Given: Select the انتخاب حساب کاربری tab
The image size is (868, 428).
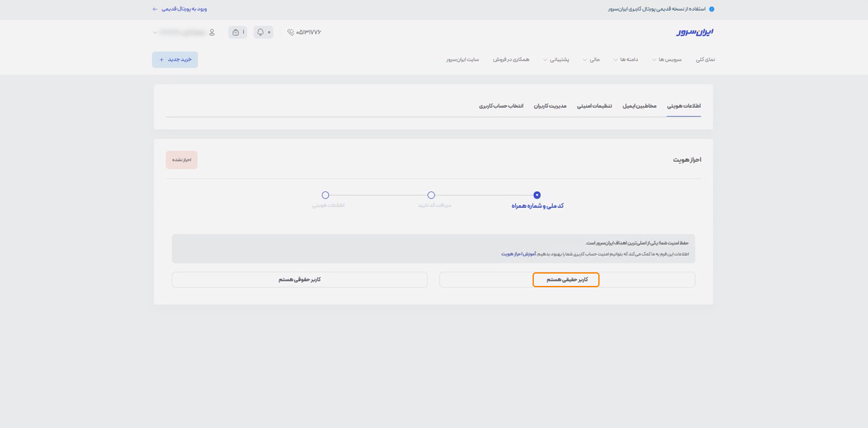Looking at the screenshot, I should coord(502,105).
